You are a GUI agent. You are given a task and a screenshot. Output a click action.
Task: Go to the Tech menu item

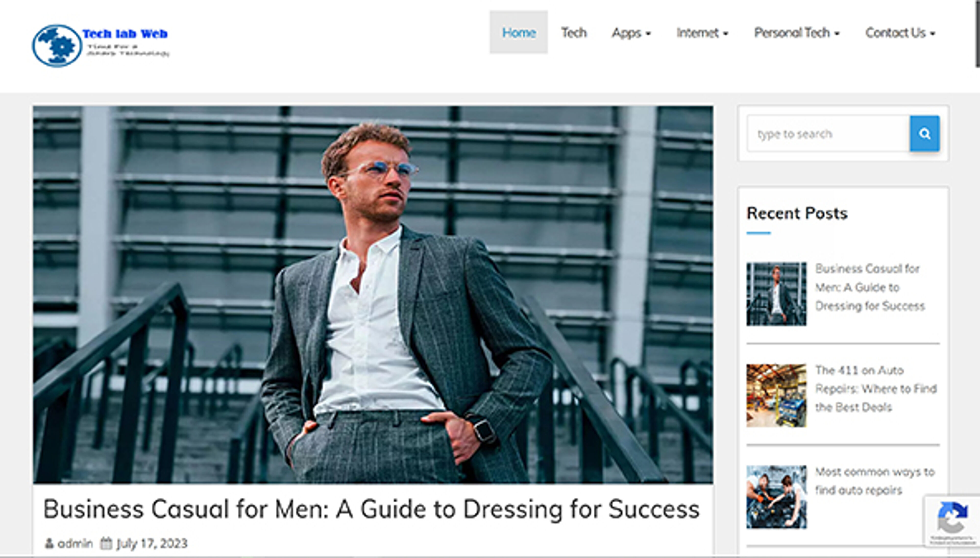point(573,33)
